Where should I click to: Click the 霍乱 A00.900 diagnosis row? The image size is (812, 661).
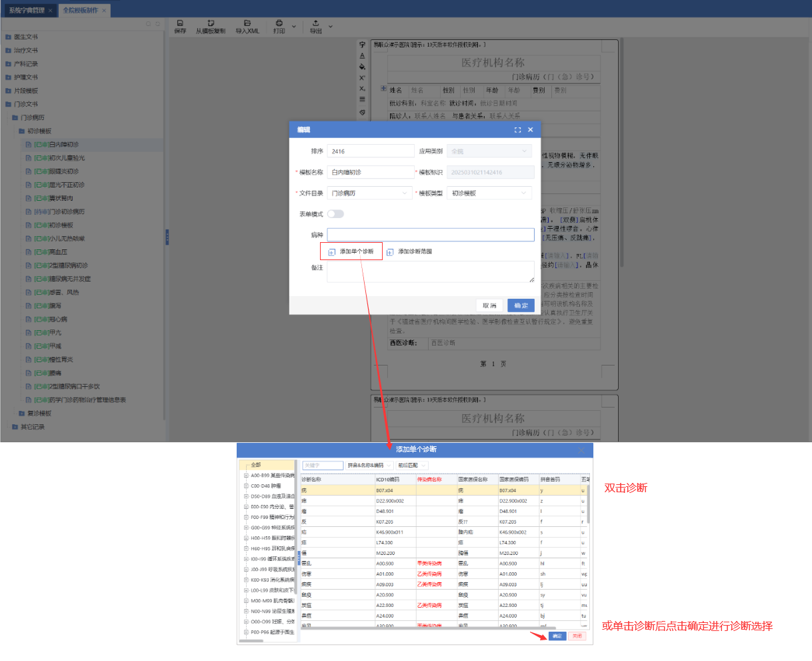click(x=443, y=564)
